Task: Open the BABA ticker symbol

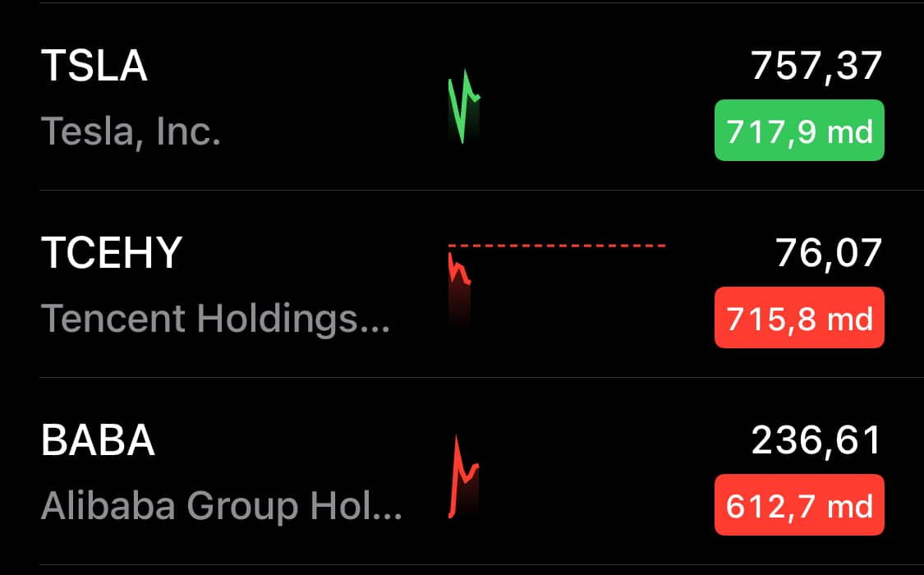Action: pyautogui.click(x=98, y=440)
